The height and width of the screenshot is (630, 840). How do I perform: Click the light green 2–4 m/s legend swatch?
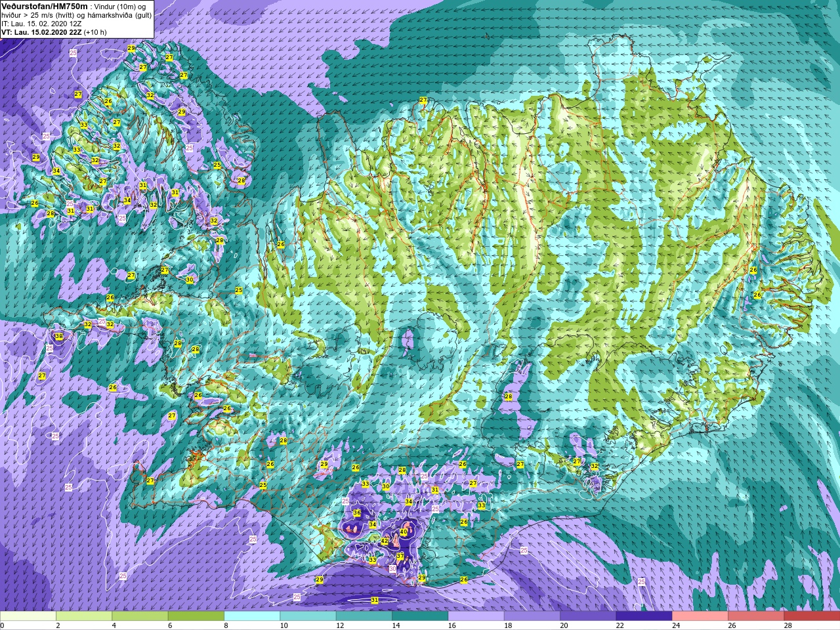coord(84,616)
